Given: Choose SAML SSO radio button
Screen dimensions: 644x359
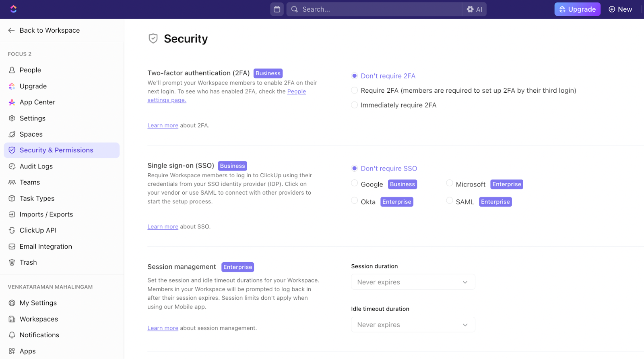Looking at the screenshot, I should click(450, 201).
